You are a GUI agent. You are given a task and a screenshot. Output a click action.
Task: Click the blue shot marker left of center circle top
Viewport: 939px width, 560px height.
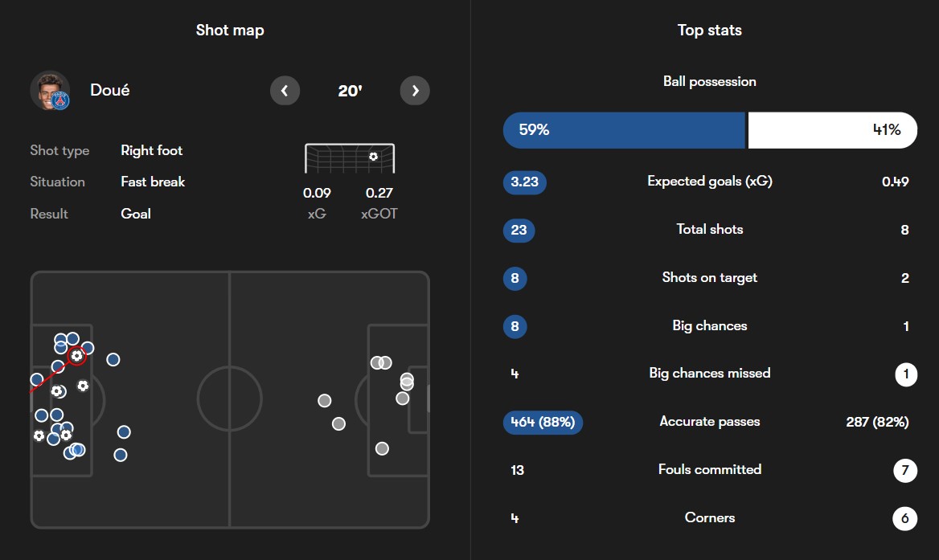pos(113,359)
